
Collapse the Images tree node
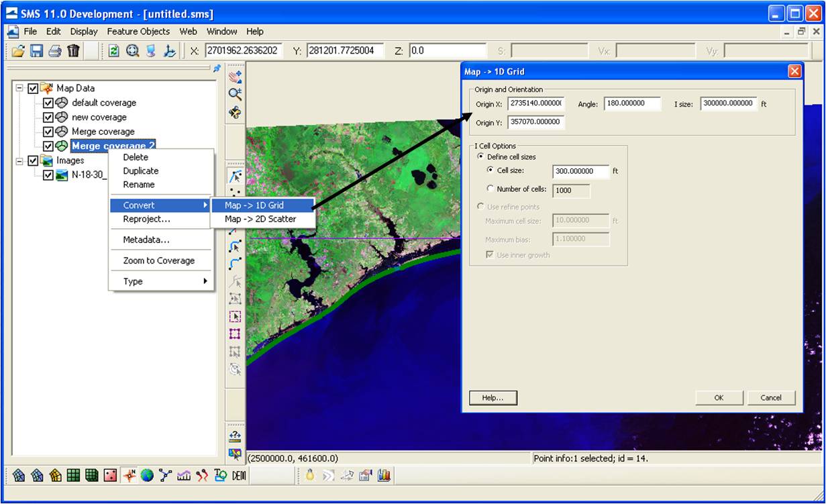tap(19, 160)
